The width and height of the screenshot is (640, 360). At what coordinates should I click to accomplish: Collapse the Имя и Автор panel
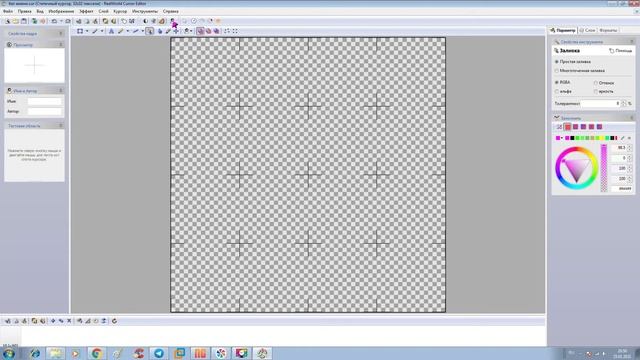tap(61, 90)
